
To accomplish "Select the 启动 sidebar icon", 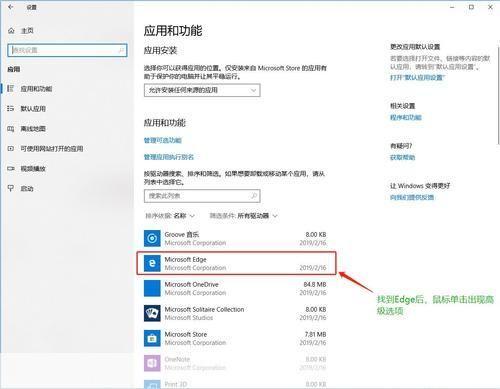I will tap(11, 188).
